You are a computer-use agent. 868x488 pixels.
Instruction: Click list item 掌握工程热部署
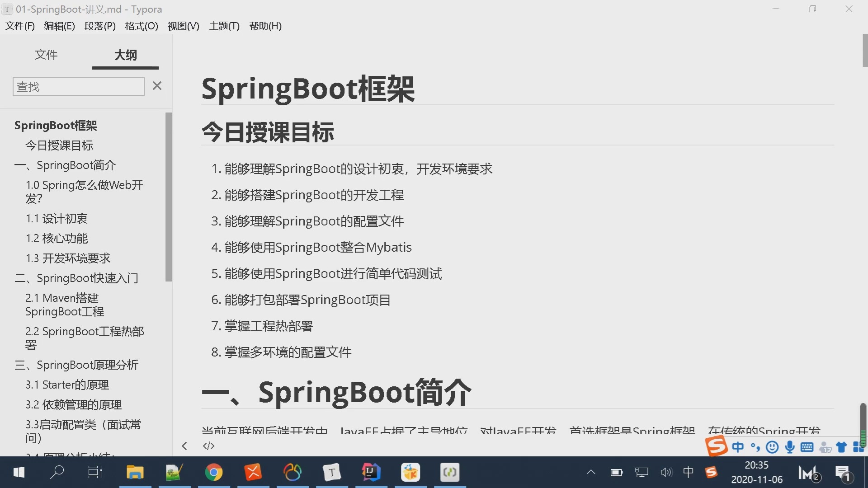269,326
